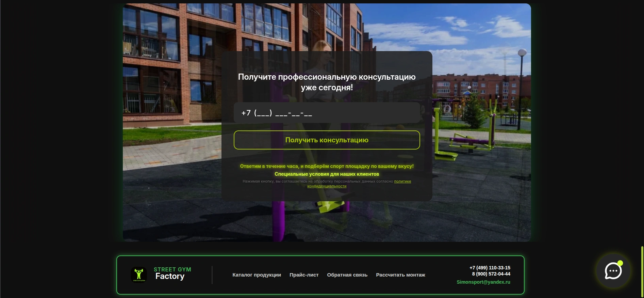Image resolution: width=644 pixels, height=298 pixels.
Task: Go to Каталог продукции in the footer
Action: pos(257,275)
